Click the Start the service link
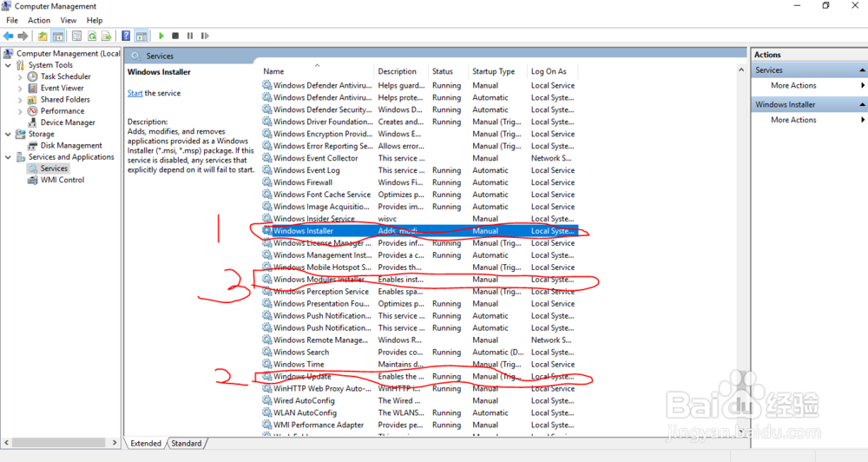This screenshot has width=868, height=462. pos(135,93)
